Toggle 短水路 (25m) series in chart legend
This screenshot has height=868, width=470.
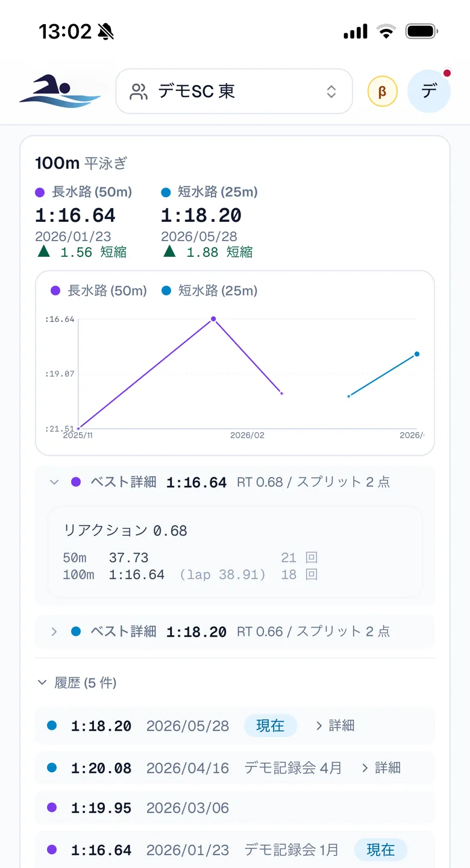(x=210, y=291)
